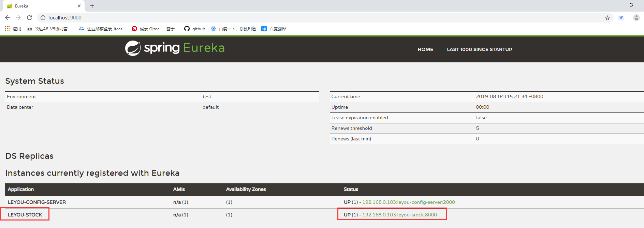This screenshot has height=228, width=644.
Task: Click the Status column header
Action: pyautogui.click(x=351, y=189)
